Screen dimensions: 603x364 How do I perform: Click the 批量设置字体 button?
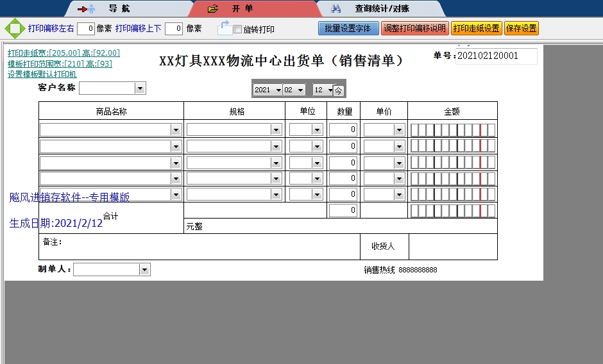point(348,28)
